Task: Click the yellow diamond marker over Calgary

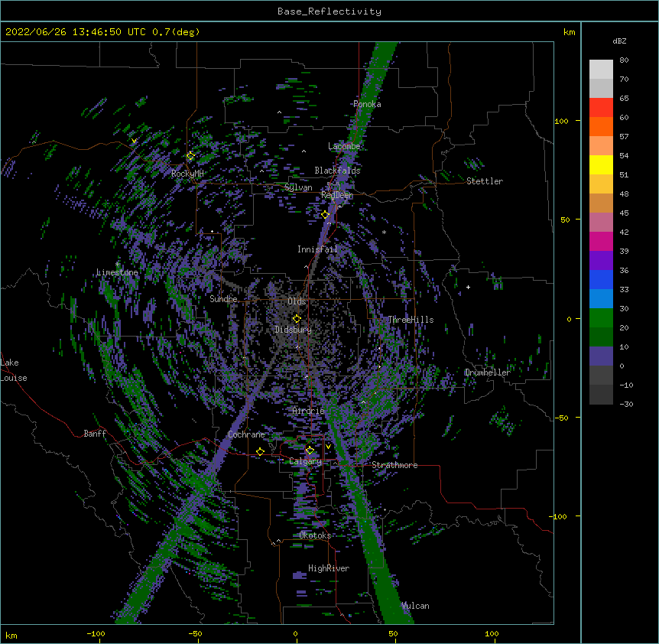Action: [x=310, y=450]
